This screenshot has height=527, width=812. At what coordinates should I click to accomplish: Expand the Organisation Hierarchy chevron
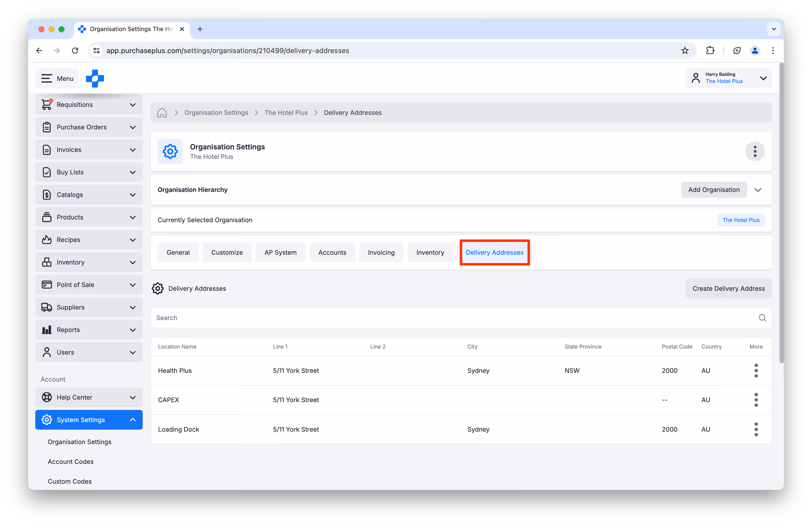pos(758,190)
